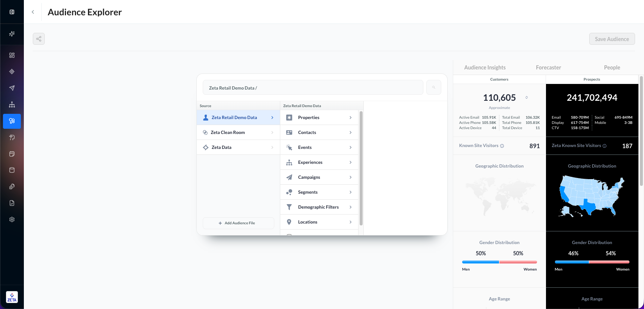Viewport: 644px width, 309px height.
Task: Collapse the sidebar with the panel toggle icon
Action: point(12,12)
